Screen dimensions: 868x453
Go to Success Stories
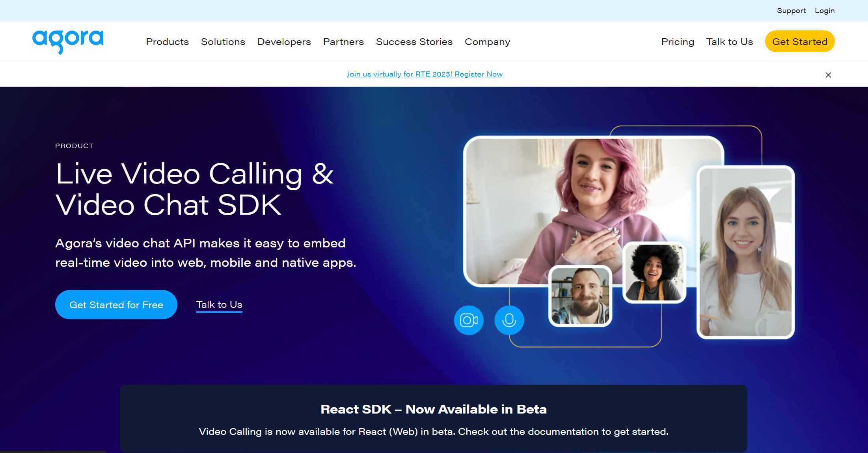[414, 42]
